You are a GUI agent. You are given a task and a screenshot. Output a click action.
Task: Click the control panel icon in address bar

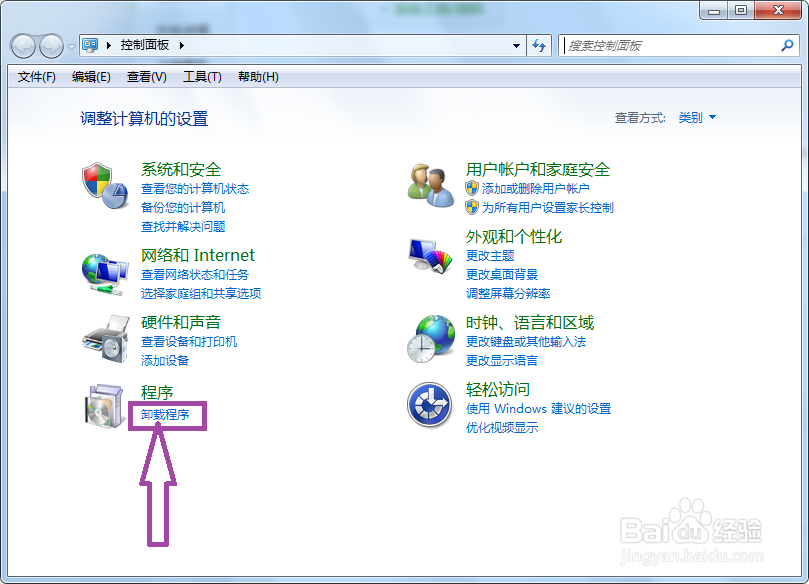[x=90, y=45]
